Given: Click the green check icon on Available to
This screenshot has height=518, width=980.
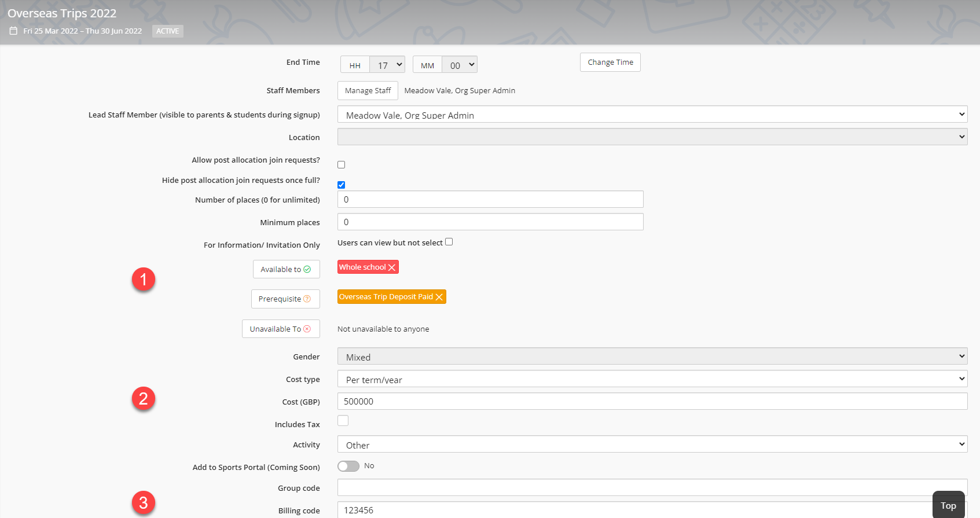Looking at the screenshot, I should point(307,269).
